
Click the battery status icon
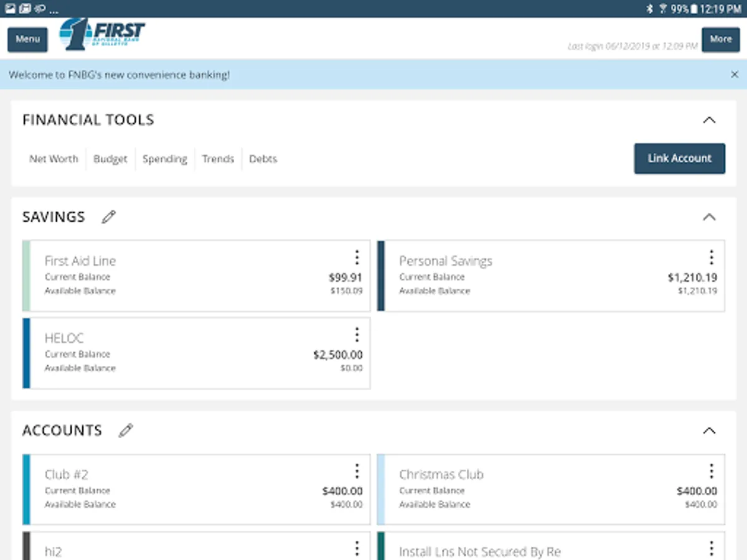point(693,9)
